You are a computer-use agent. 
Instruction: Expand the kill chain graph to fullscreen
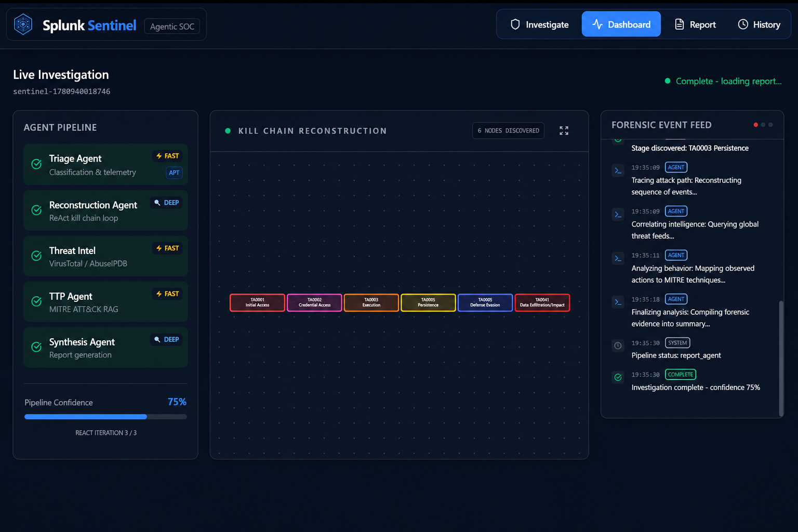click(564, 131)
